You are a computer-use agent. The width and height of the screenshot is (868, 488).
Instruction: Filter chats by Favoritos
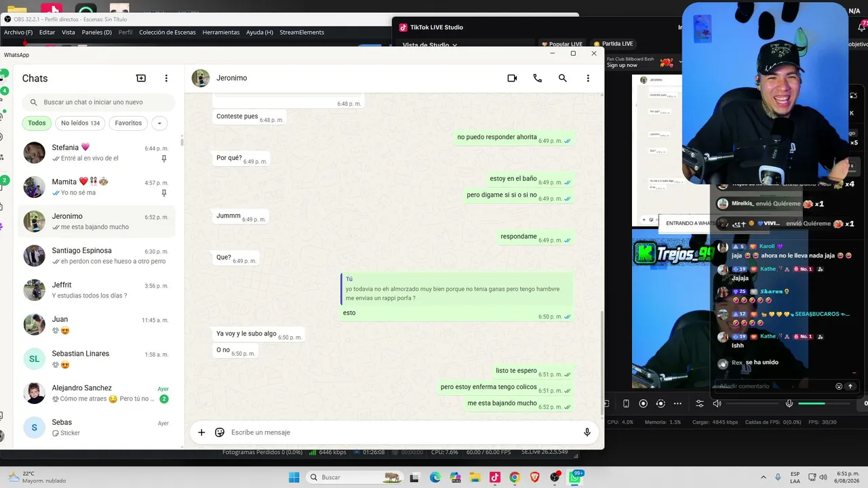pyautogui.click(x=128, y=123)
